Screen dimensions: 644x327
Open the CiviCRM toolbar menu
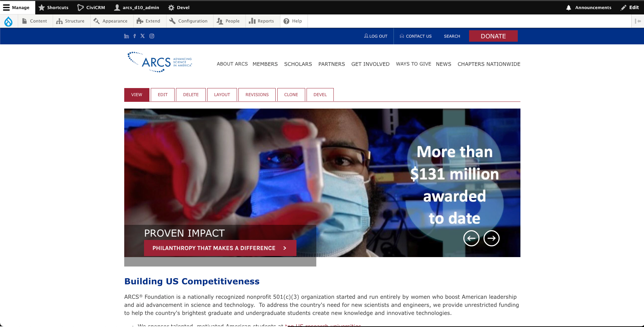tap(91, 7)
